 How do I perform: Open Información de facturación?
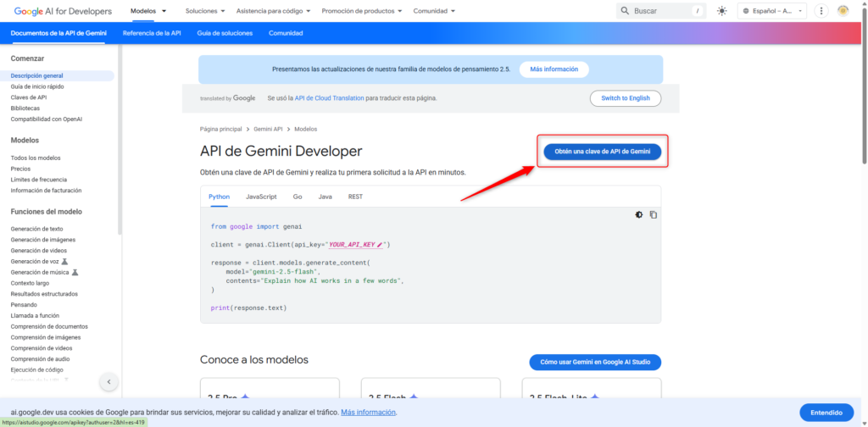[x=46, y=191]
